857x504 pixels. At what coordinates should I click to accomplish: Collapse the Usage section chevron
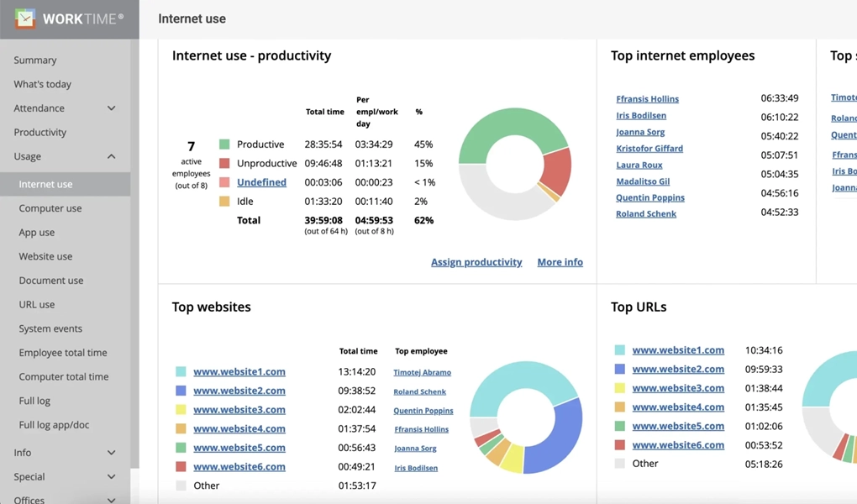pyautogui.click(x=111, y=156)
